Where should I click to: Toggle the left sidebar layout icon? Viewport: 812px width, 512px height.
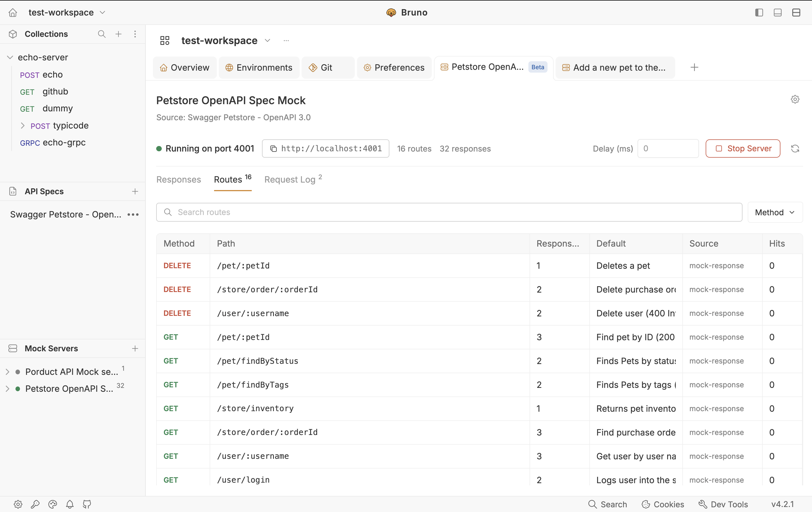759,12
